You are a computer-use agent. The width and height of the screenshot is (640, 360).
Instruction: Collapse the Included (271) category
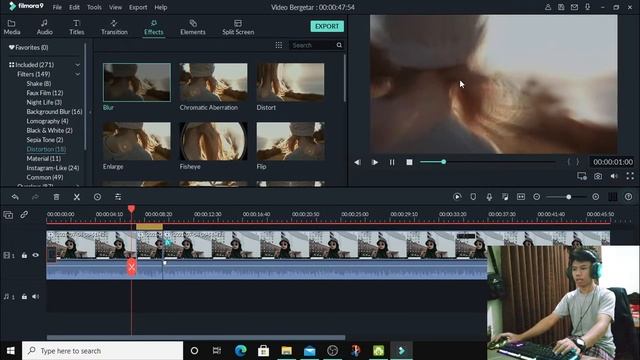78,65
